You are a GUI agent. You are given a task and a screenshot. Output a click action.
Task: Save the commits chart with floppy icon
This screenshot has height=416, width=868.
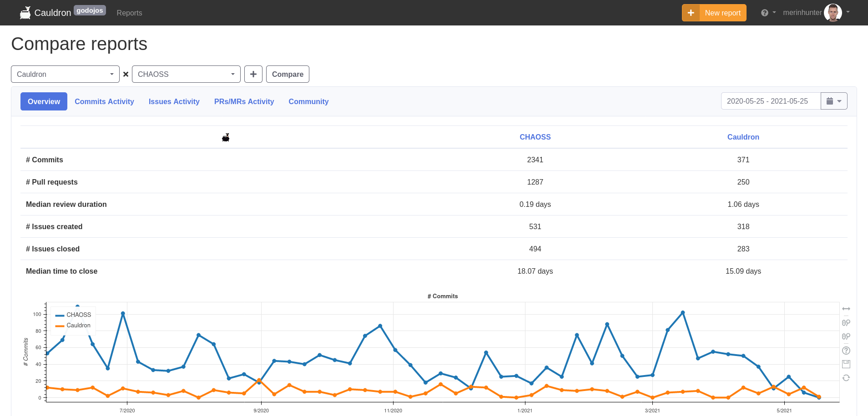pos(846,364)
